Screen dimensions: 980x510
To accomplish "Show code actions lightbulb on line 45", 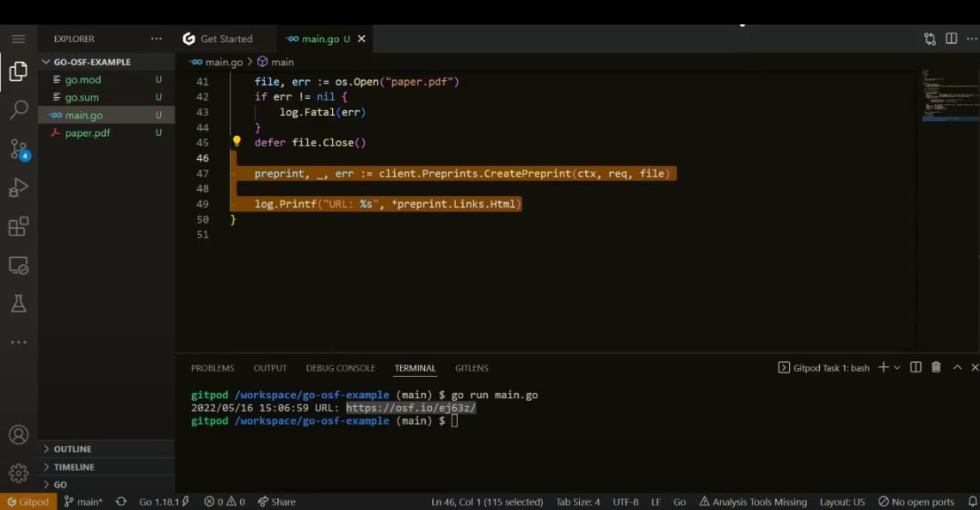I will [237, 142].
